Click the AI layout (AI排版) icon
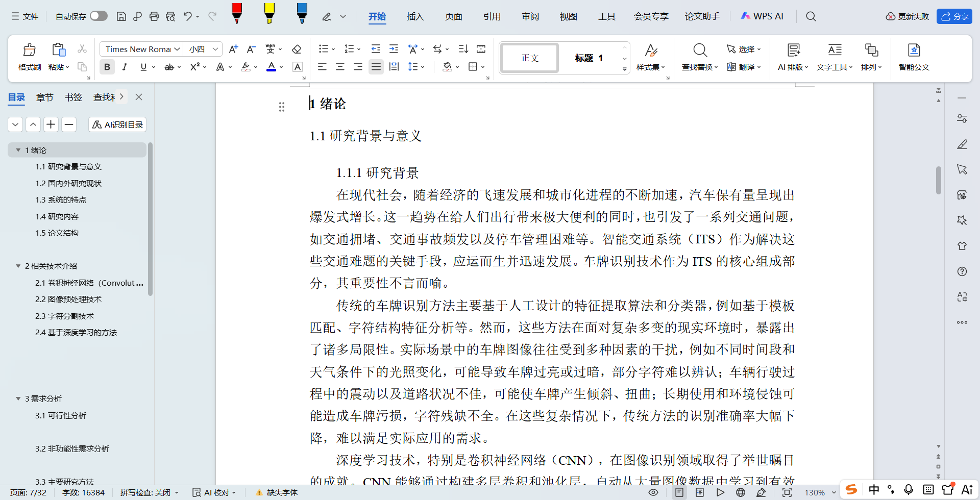Screen dimensions: 980x500 pyautogui.click(x=793, y=50)
